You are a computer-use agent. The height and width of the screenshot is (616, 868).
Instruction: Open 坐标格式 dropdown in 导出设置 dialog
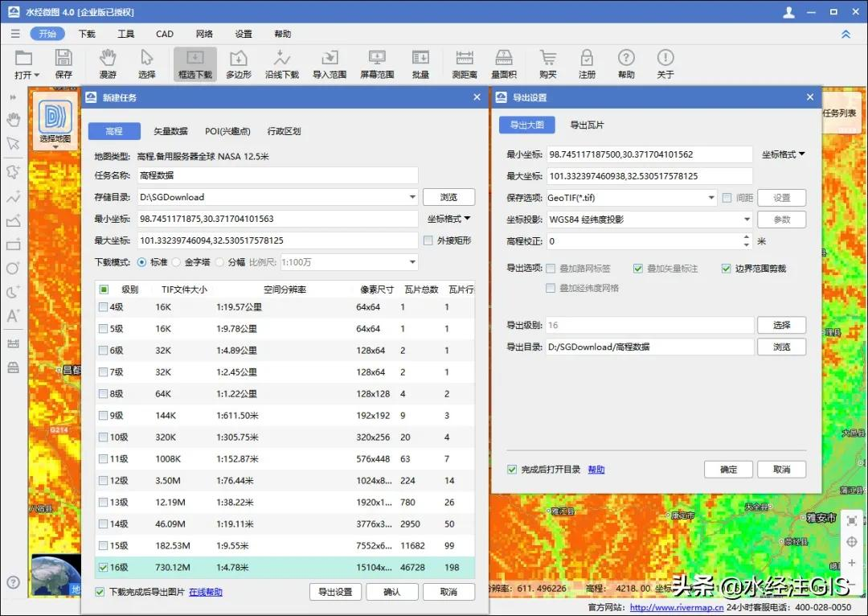[x=783, y=154]
